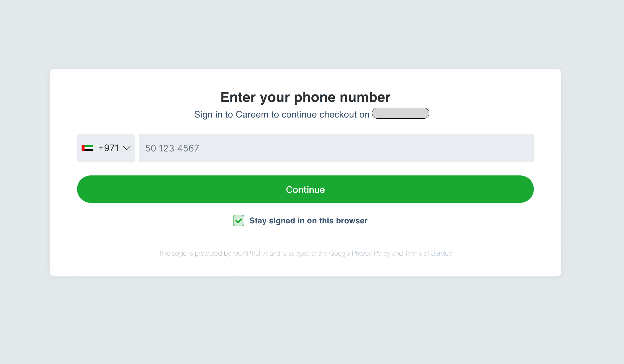Open the Terms of Service link

428,253
